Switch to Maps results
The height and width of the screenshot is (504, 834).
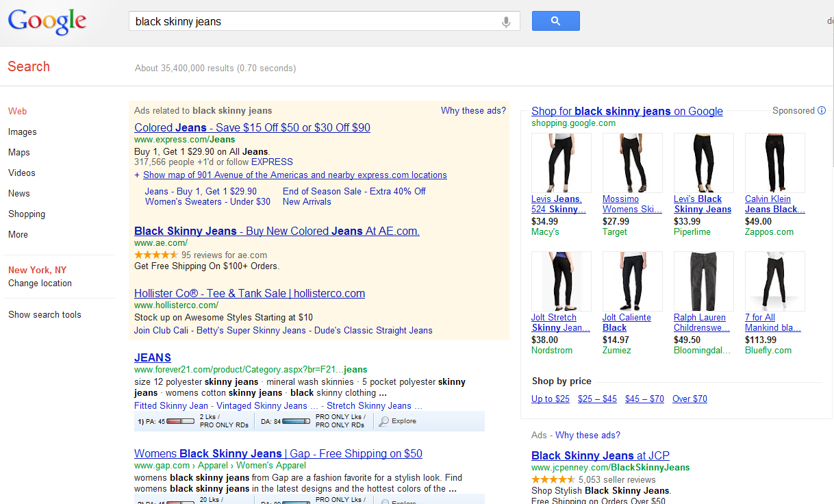tap(19, 152)
